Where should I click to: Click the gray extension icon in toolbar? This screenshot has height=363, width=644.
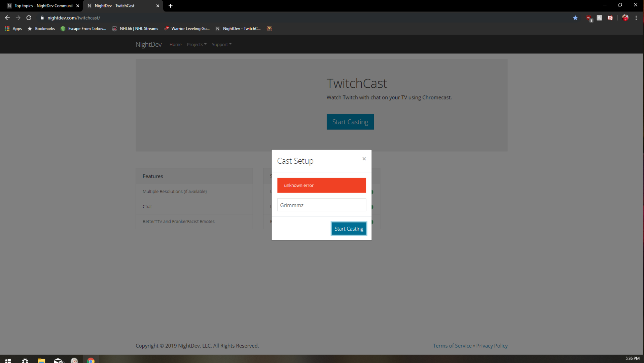[599, 18]
